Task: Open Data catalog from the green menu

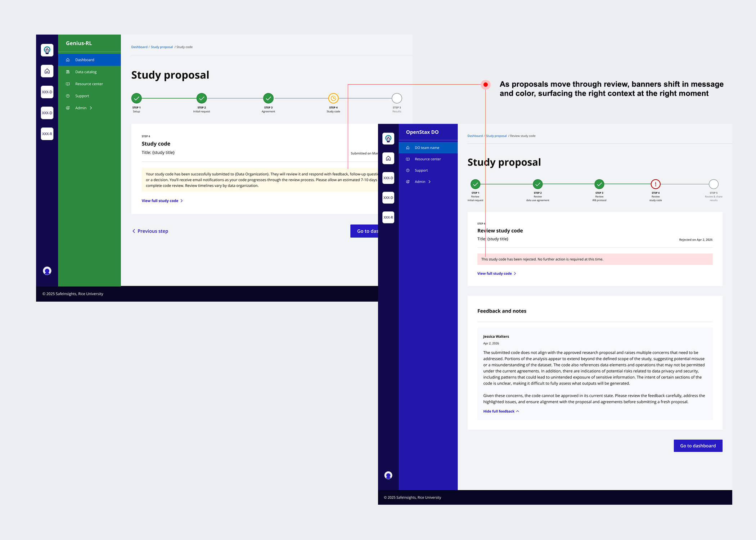Action: [x=85, y=72]
